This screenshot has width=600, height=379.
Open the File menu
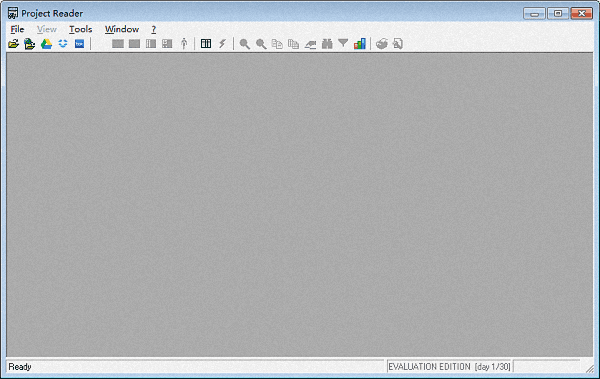click(x=17, y=29)
